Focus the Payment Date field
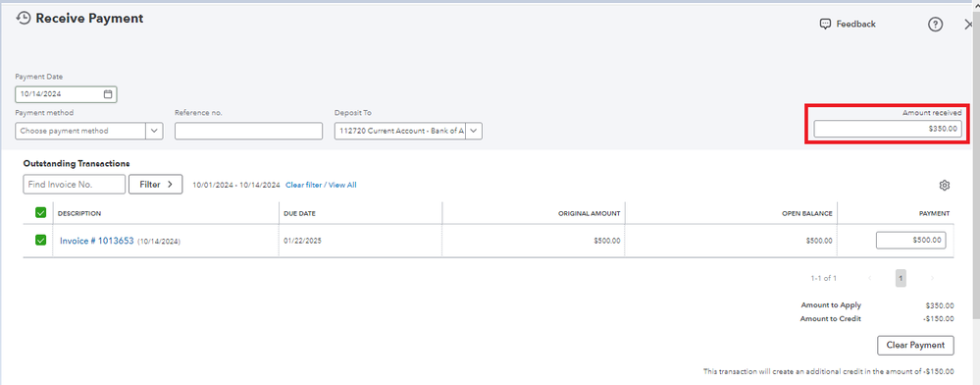This screenshot has width=980, height=385. [x=66, y=94]
